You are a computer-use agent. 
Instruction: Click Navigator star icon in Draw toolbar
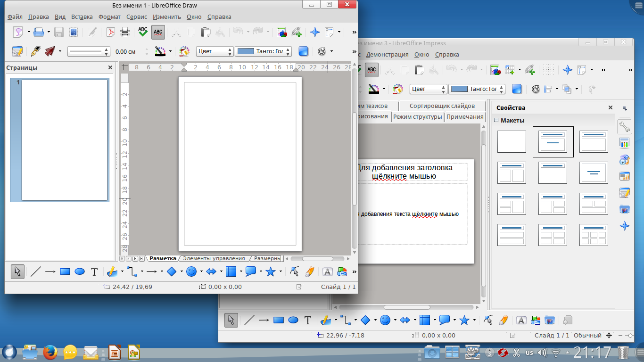[314, 32]
